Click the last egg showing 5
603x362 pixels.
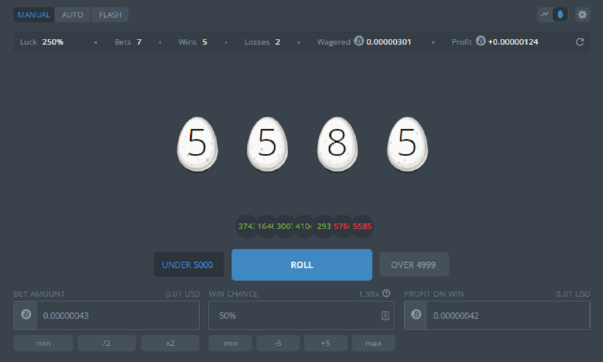[407, 144]
